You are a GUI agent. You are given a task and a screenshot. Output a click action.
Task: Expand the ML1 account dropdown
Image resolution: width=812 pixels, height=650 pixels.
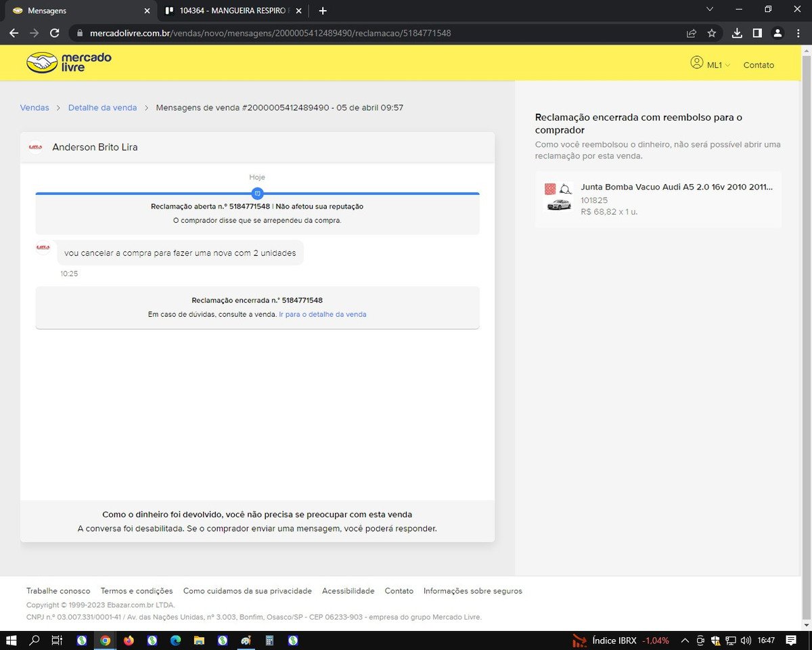pos(710,64)
